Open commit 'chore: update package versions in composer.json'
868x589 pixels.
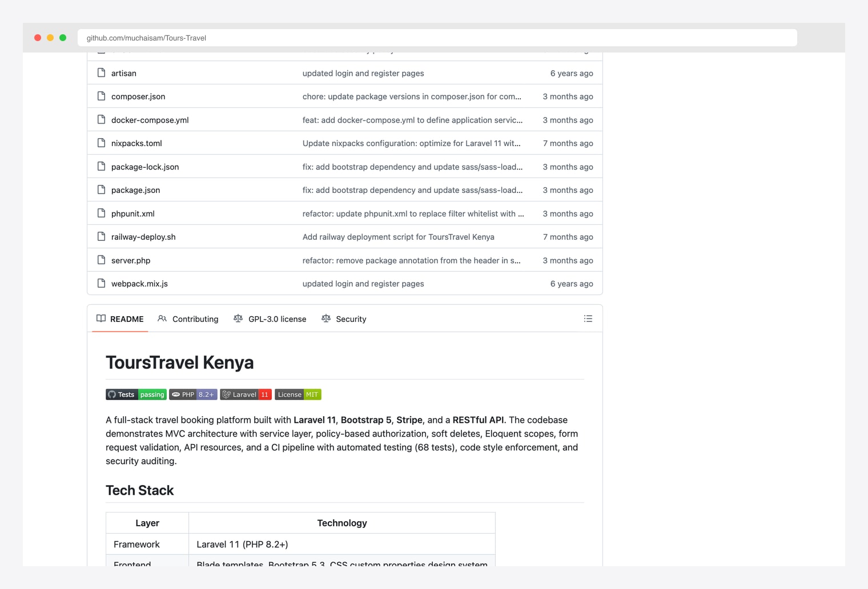pyautogui.click(x=412, y=96)
